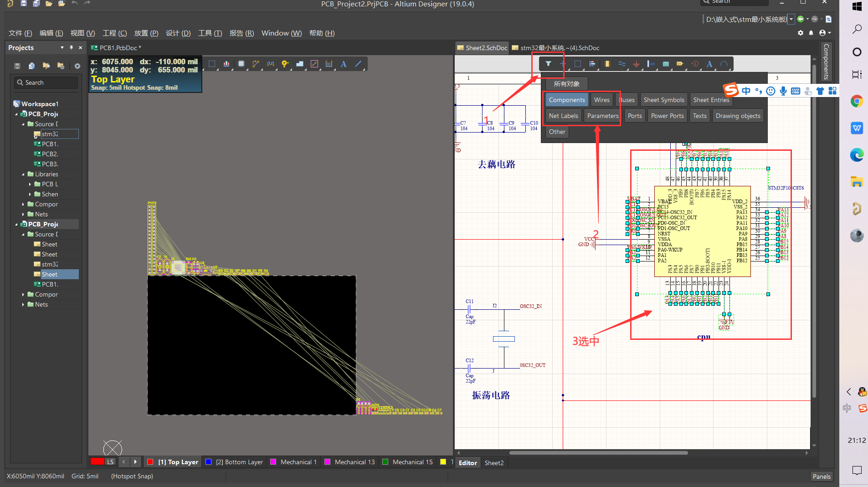Open the Projects panel dropdown arrow
Image resolution: width=868 pixels, height=487 pixels.
click(x=62, y=47)
